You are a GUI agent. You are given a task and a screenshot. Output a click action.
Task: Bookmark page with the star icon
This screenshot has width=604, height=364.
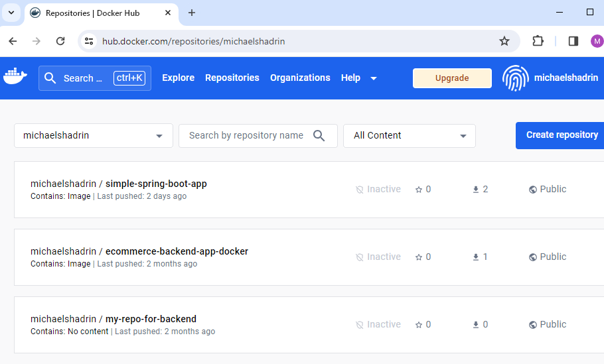coord(504,41)
